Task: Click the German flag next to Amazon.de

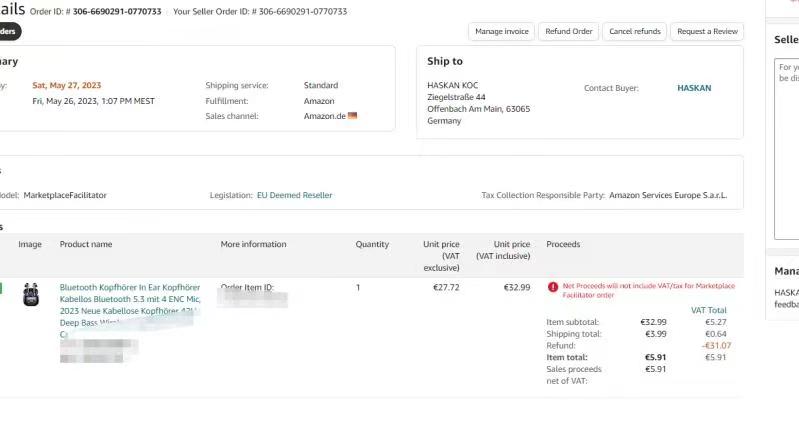Action: point(352,116)
